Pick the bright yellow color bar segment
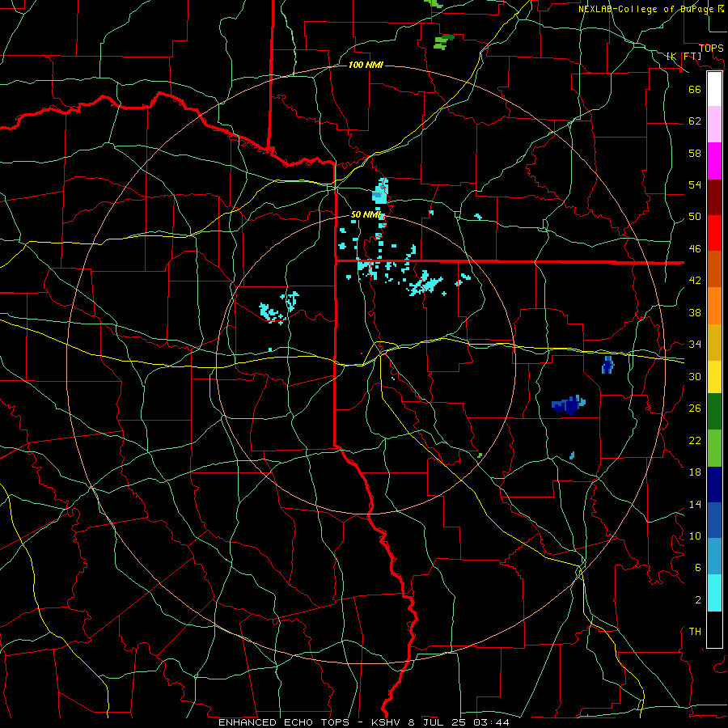The height and width of the screenshot is (728, 728). pos(714,377)
